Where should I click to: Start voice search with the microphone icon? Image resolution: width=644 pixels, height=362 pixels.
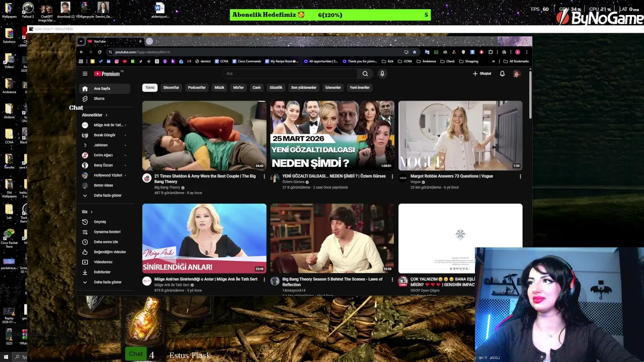(x=382, y=73)
